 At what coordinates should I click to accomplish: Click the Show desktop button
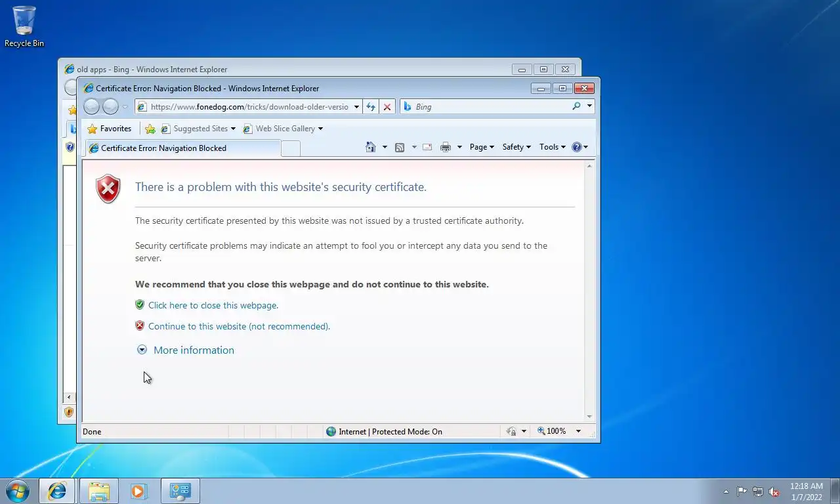tap(835, 492)
